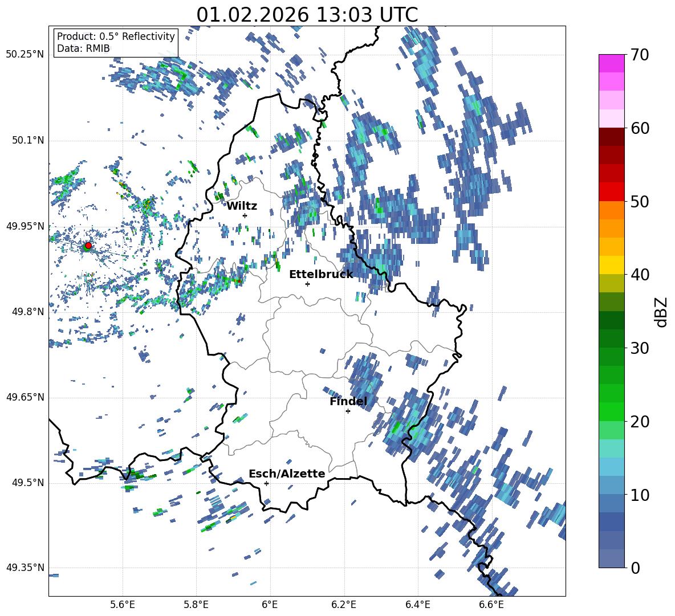Screen dimensions: 675x616
Task: Click the Findel station cross marker
Action: [348, 411]
